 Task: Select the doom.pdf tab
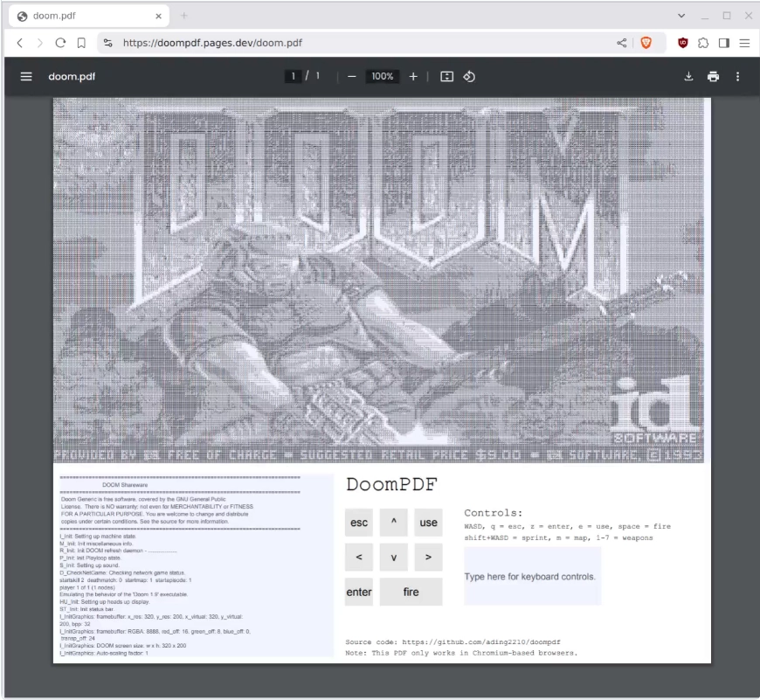click(89, 16)
